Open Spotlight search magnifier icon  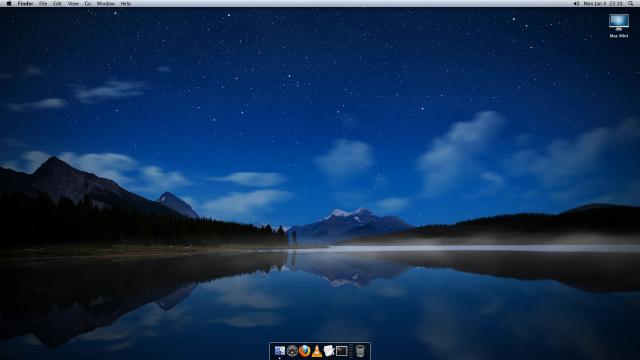pyautogui.click(x=631, y=3)
